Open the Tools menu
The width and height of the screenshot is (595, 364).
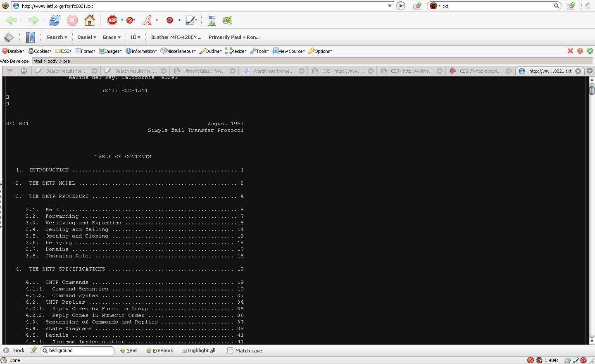(259, 51)
